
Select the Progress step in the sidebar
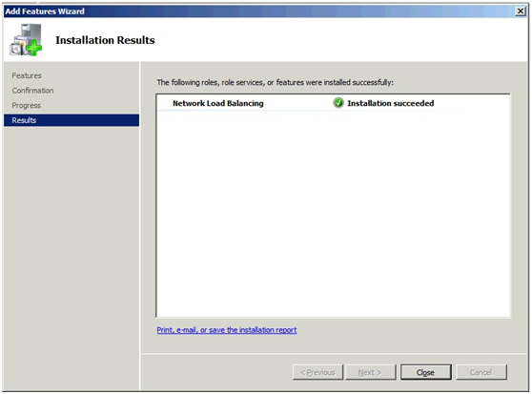(x=27, y=106)
